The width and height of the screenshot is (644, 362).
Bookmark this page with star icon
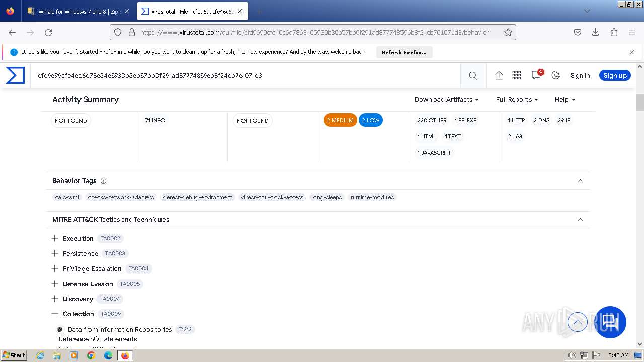[508, 32]
